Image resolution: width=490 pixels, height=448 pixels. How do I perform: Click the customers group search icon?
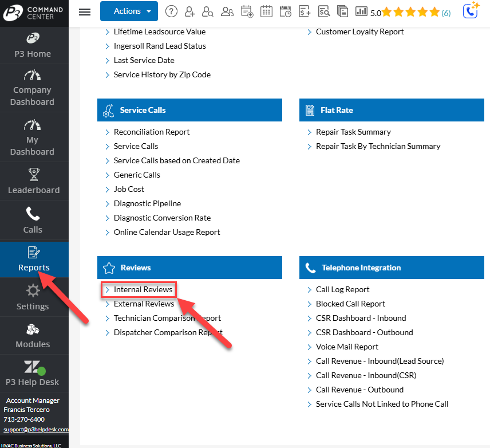[x=227, y=11]
